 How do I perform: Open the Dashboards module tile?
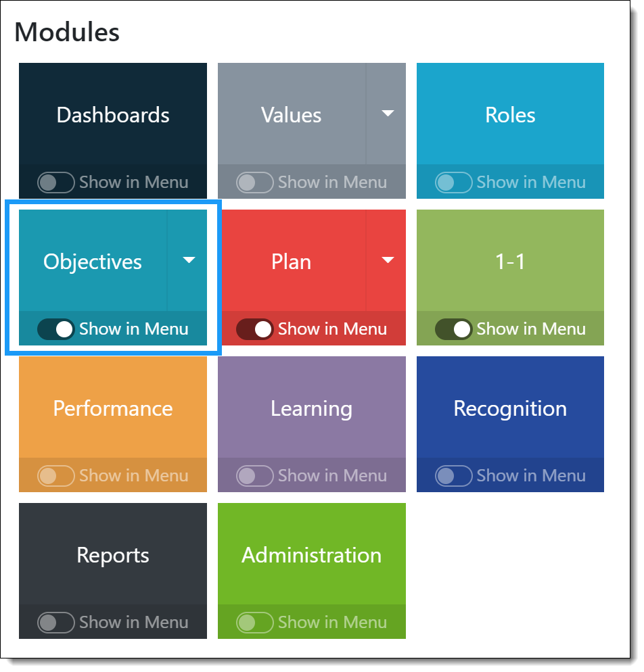(113, 114)
